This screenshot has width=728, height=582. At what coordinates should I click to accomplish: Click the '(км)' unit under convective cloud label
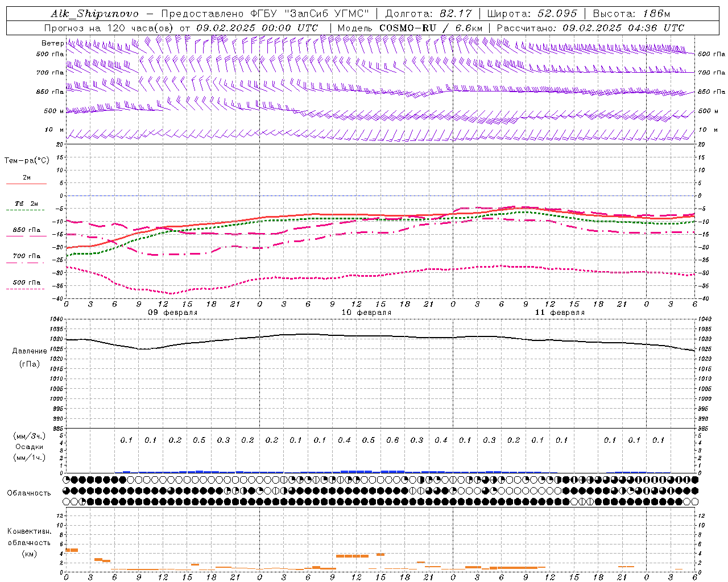click(29, 554)
